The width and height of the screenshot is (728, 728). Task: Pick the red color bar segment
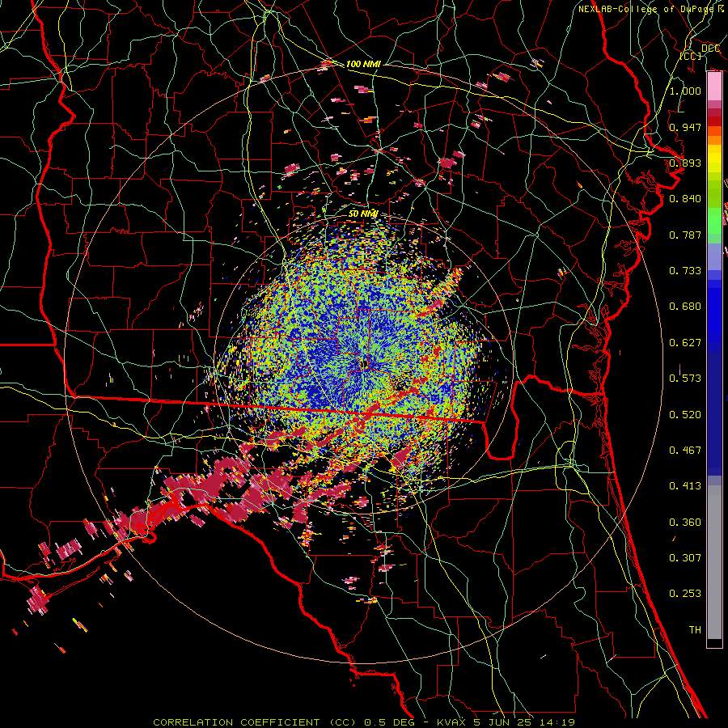[714, 121]
